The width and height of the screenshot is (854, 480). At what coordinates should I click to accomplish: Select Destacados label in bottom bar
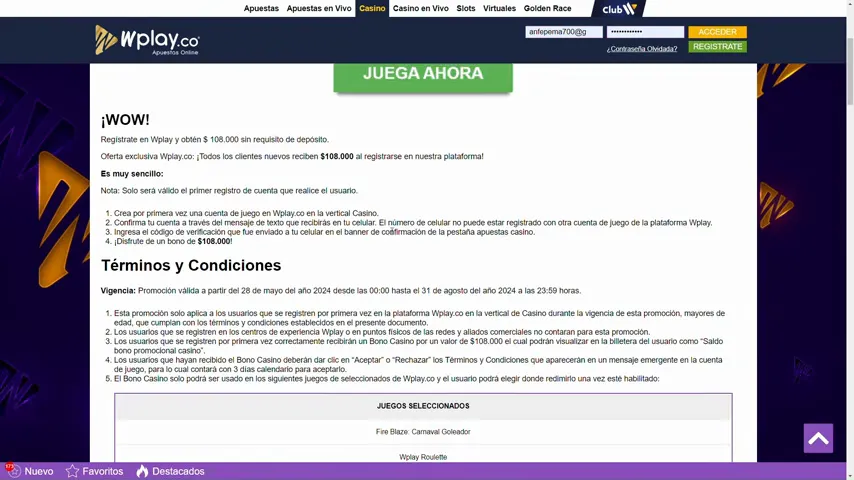tap(178, 471)
